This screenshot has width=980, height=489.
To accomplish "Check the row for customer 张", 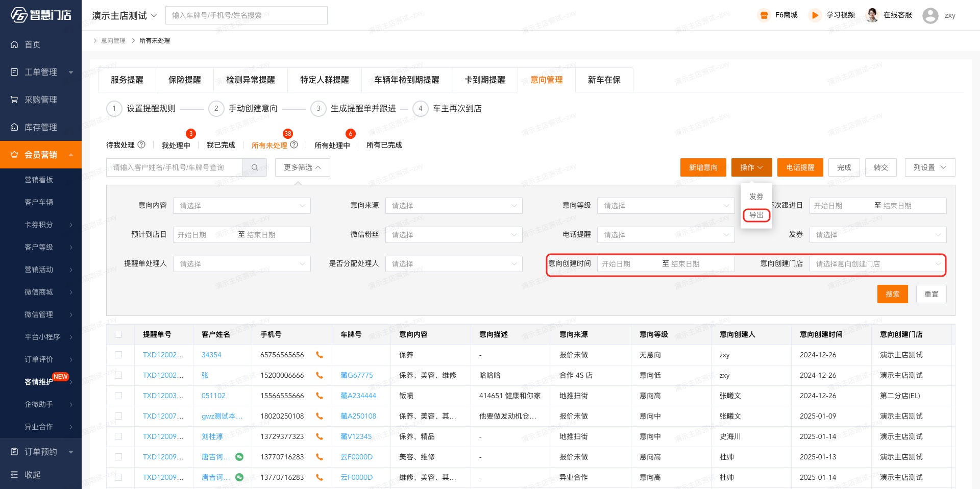I will click(118, 375).
